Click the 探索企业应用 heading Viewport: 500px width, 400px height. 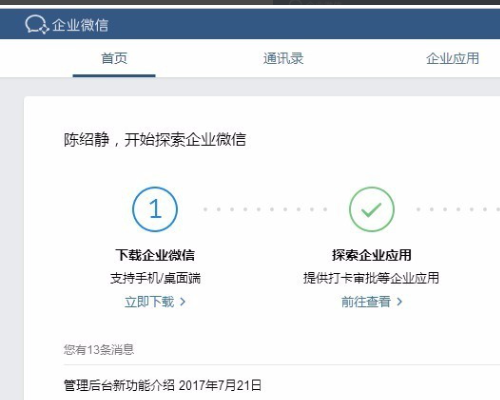pos(372,255)
